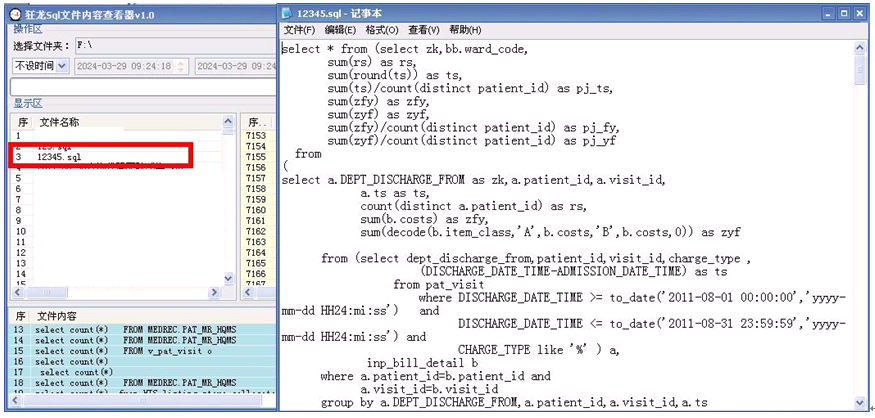Click 'sum(round(ts)) as ts,' line in Notepad
This screenshot has width=875, height=418.
click(x=395, y=75)
